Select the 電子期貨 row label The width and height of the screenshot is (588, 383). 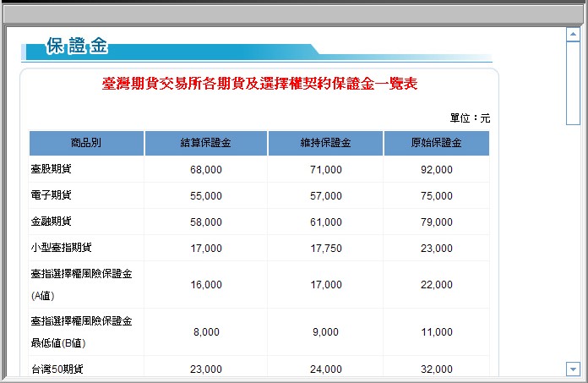[x=51, y=195]
